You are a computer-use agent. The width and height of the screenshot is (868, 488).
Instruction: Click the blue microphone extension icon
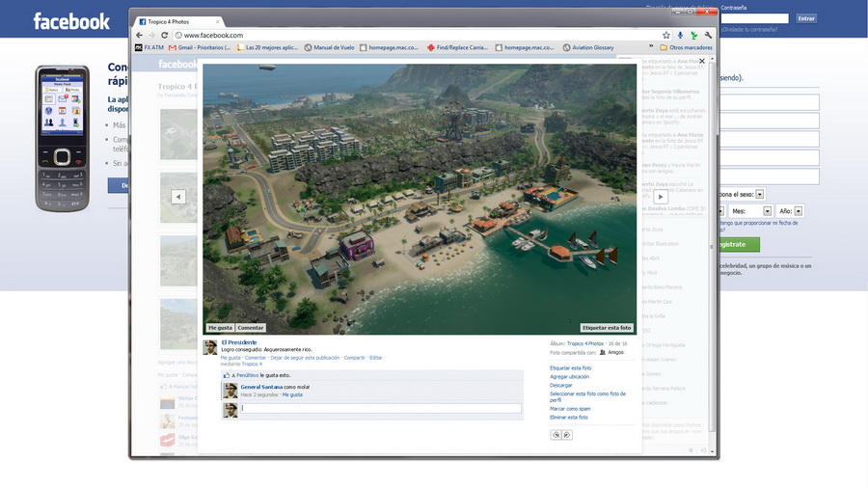coord(680,35)
